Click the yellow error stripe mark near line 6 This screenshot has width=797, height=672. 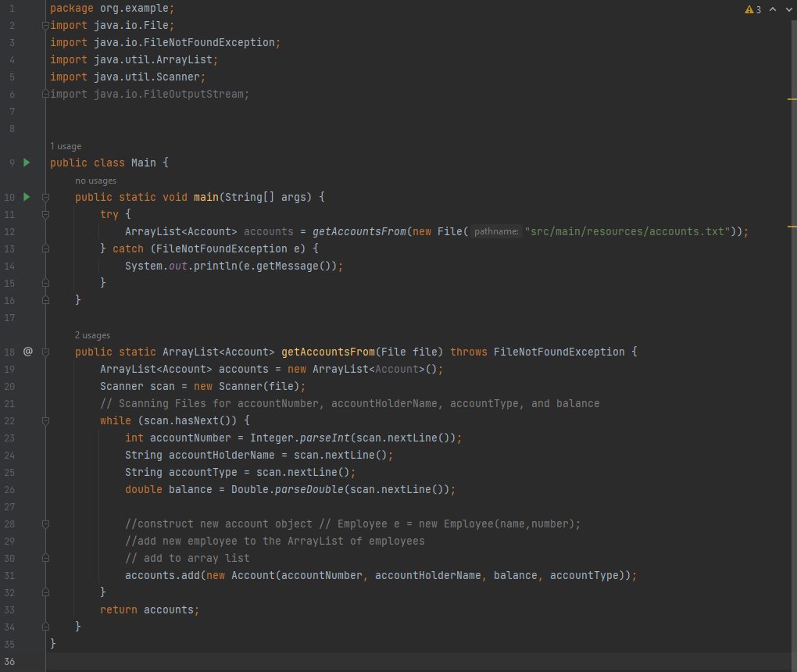pos(792,99)
